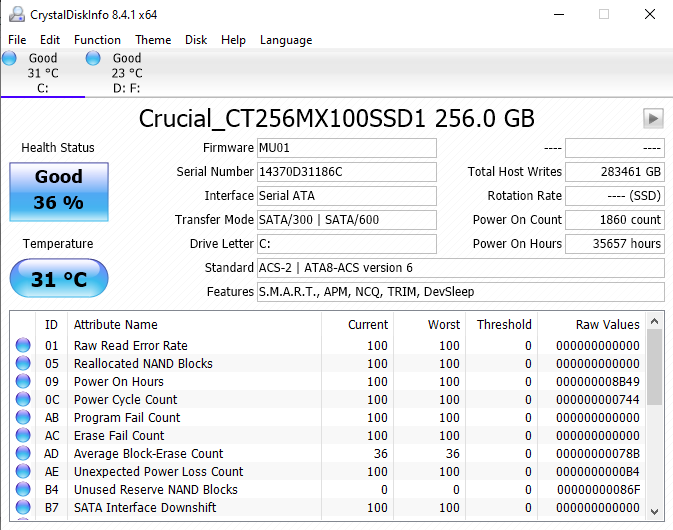
Task: Click raw value 000000008B49
Action: [597, 382]
